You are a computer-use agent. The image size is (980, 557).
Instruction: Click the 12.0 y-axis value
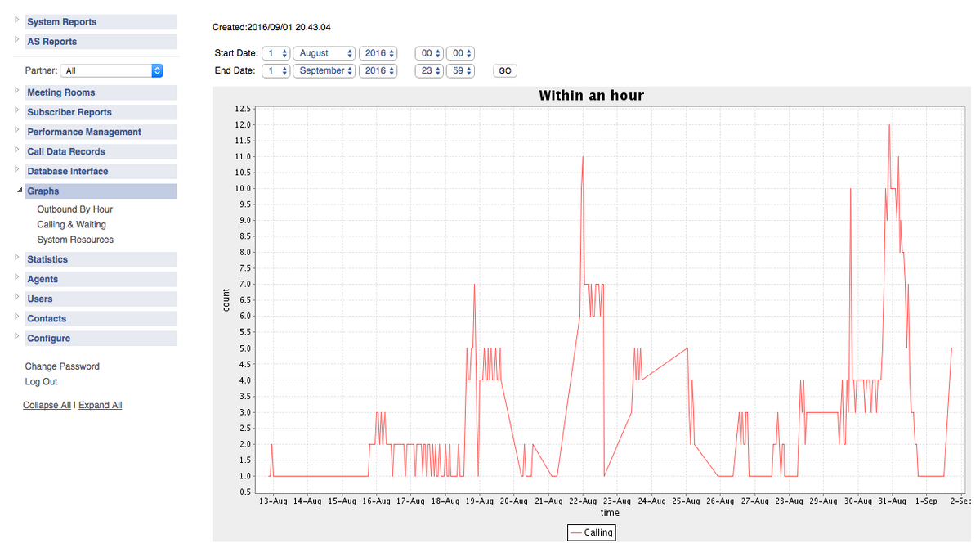[x=243, y=124]
